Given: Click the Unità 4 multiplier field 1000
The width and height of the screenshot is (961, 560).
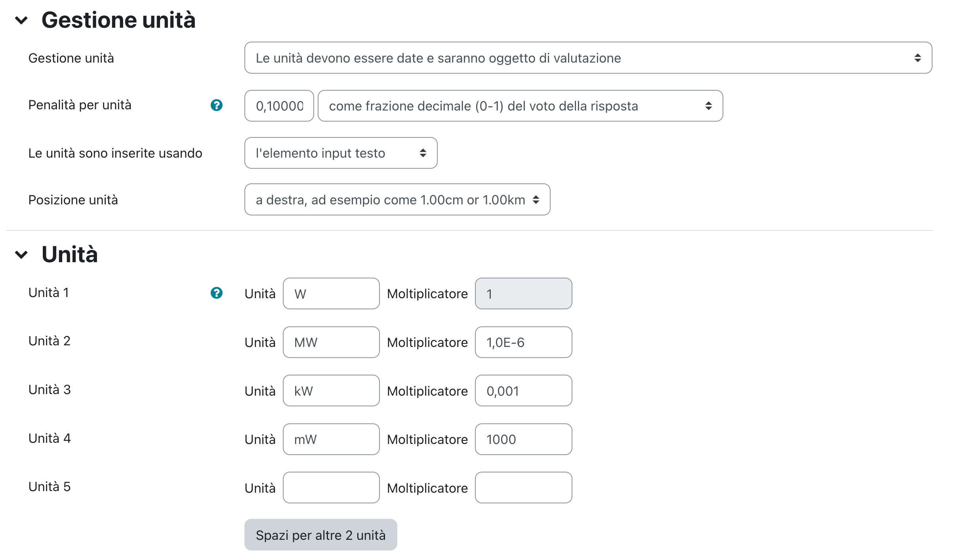Looking at the screenshot, I should click(523, 439).
